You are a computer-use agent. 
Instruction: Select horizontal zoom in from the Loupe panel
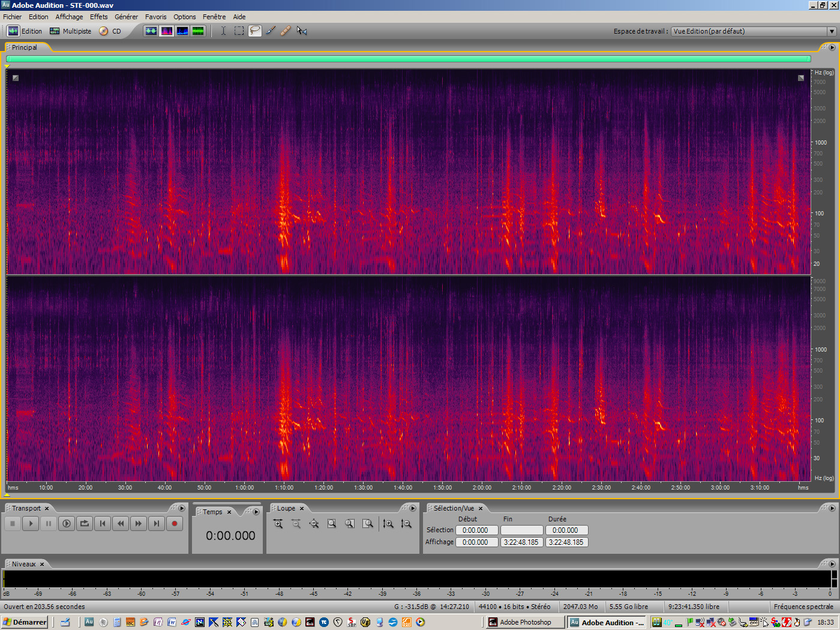point(278,524)
